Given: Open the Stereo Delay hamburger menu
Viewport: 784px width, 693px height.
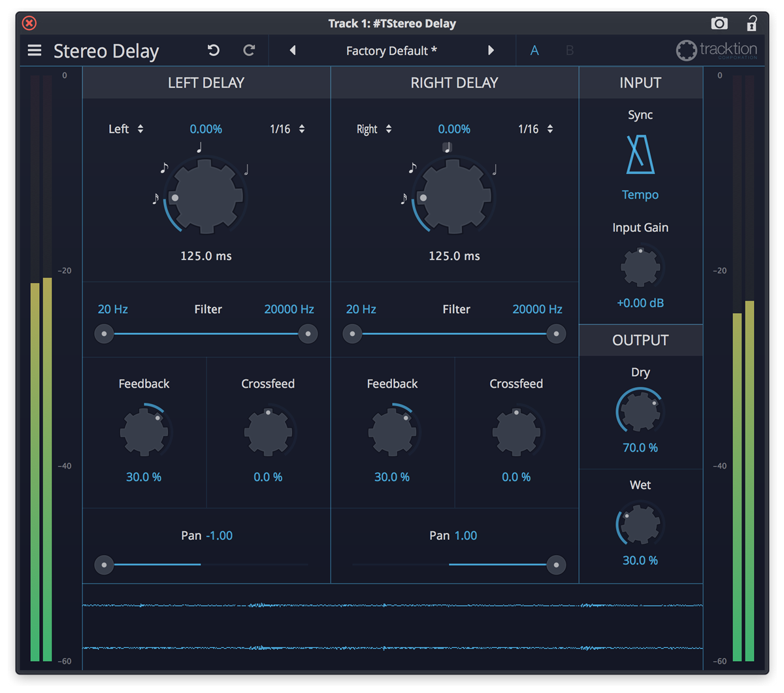Looking at the screenshot, I should [x=34, y=50].
